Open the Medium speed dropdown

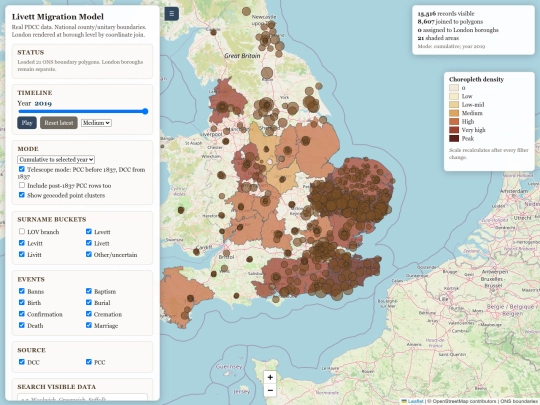(x=96, y=123)
